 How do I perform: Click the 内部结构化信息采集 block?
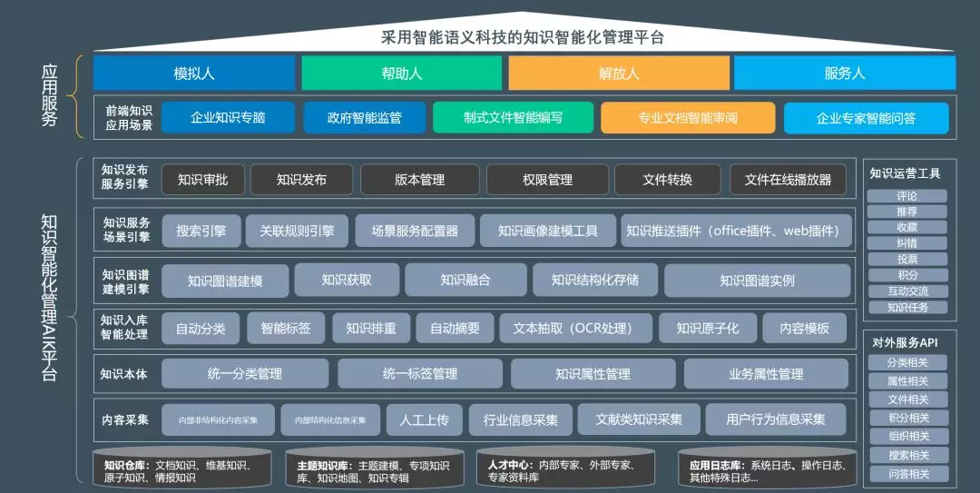point(330,419)
